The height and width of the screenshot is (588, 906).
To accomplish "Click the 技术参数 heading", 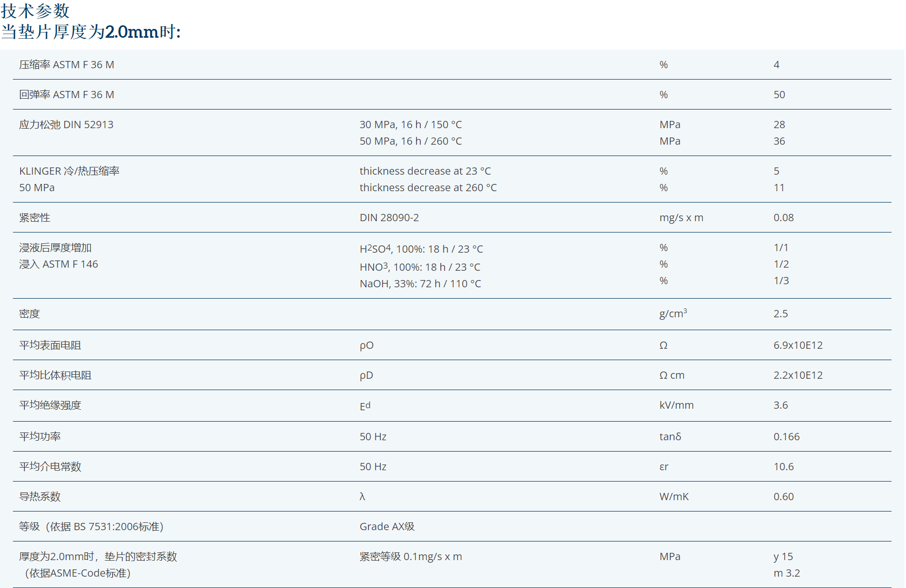I will point(35,10).
